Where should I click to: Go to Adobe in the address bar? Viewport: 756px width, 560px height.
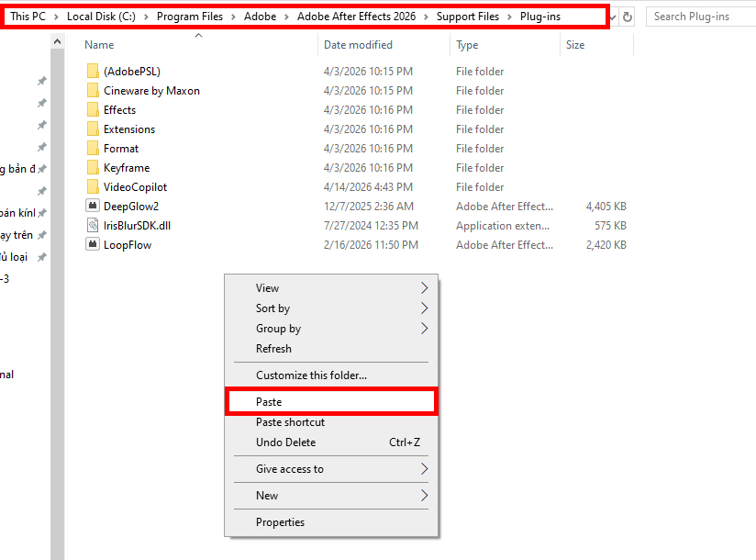(x=260, y=17)
